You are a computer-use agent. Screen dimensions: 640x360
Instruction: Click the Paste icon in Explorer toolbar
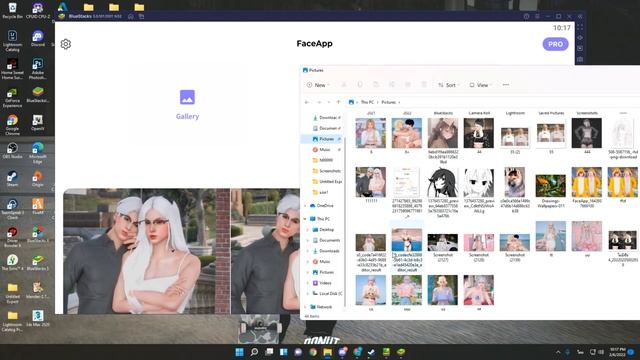tap(376, 85)
